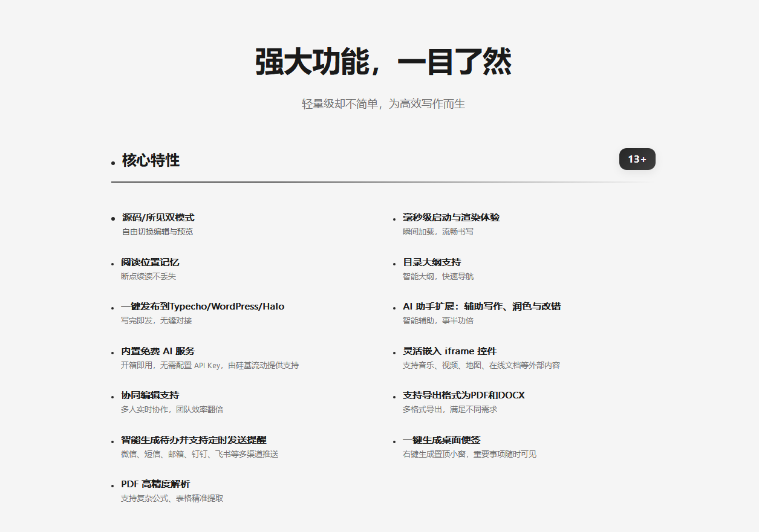Select the 一键生成桌面便签 feature
This screenshot has width=759, height=532.
pyautogui.click(x=441, y=440)
